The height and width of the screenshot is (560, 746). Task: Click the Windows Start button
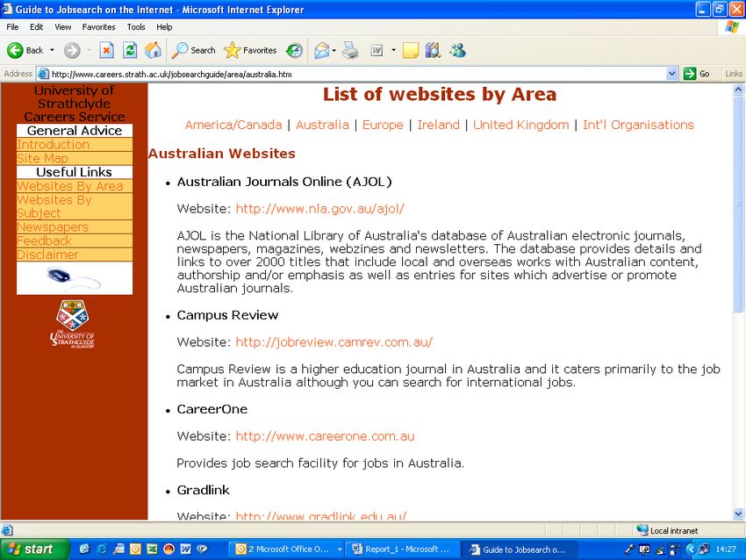coord(33,549)
